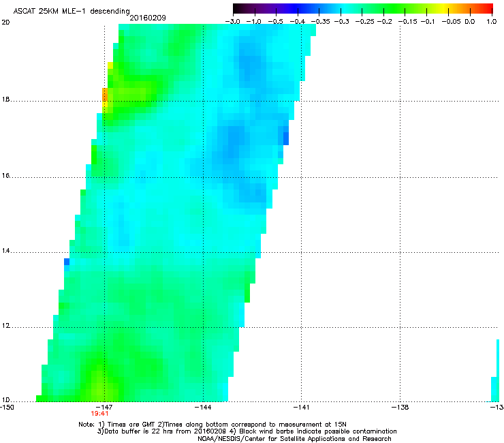Click latitude label 10 on the left axis
The width and height of the screenshot is (504, 443).
(5, 400)
